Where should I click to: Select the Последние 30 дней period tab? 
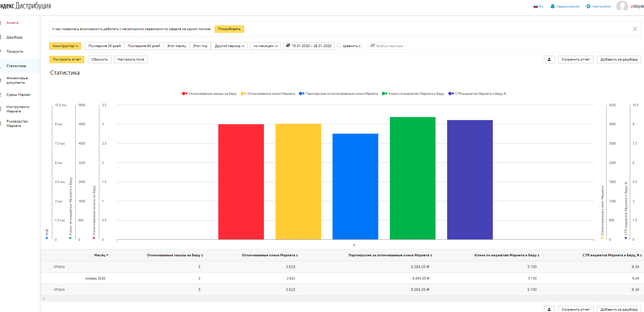[105, 46]
